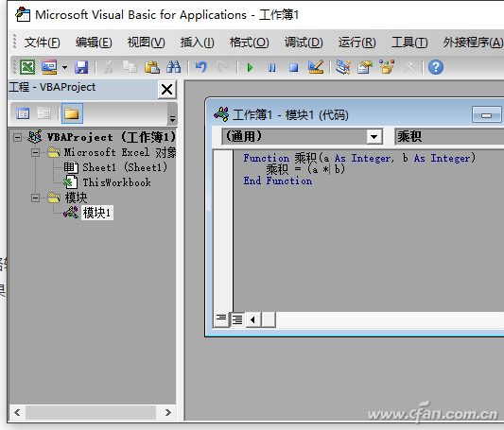The width and height of the screenshot is (504, 430).
Task: Click the Run Sub green play icon
Action: point(250,68)
